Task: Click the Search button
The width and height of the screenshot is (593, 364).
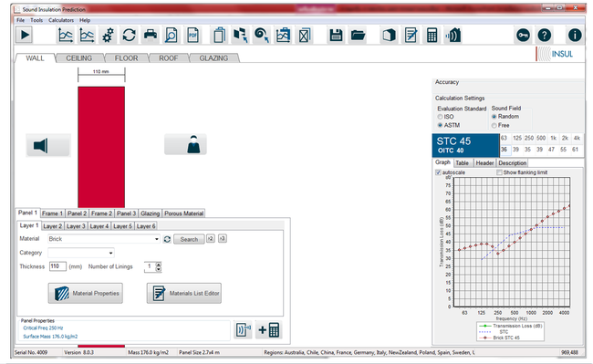Action: tap(189, 239)
